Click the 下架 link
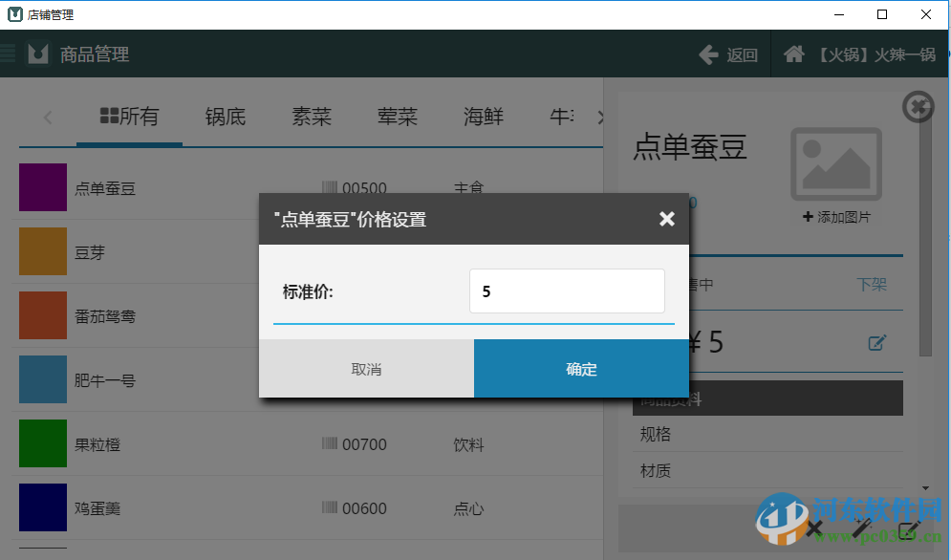951x560 pixels. point(872,284)
